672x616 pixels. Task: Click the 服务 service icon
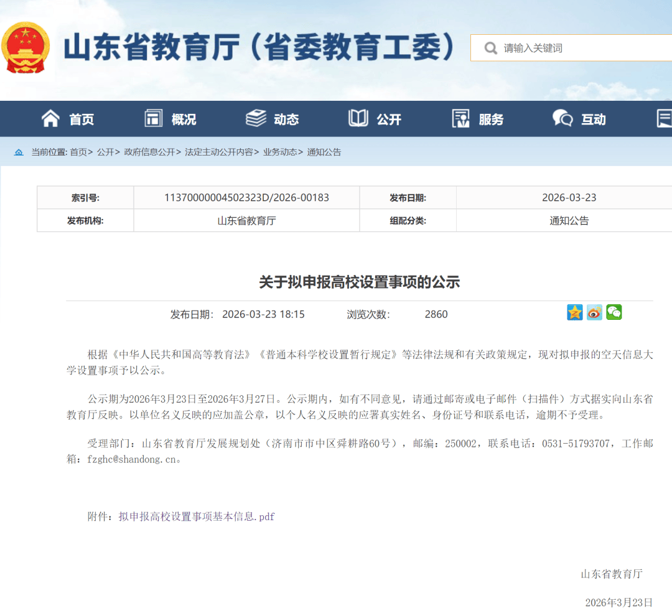click(461, 118)
